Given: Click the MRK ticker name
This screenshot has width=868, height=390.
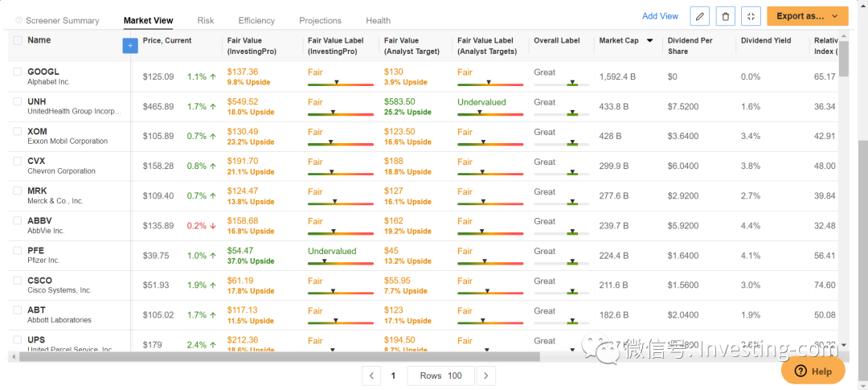Looking at the screenshot, I should 37,191.
